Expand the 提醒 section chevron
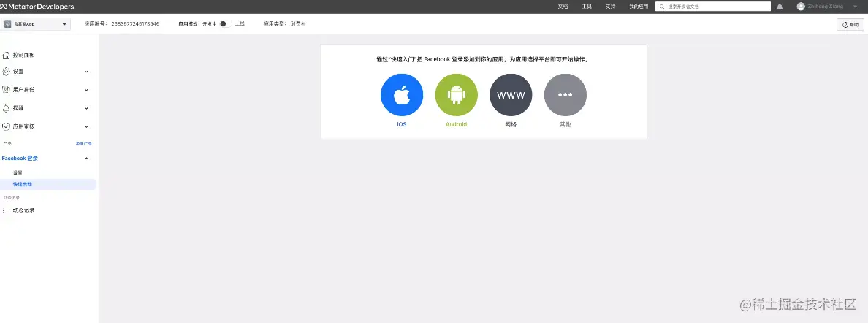Viewport: 868px width, 323px height. click(x=86, y=108)
